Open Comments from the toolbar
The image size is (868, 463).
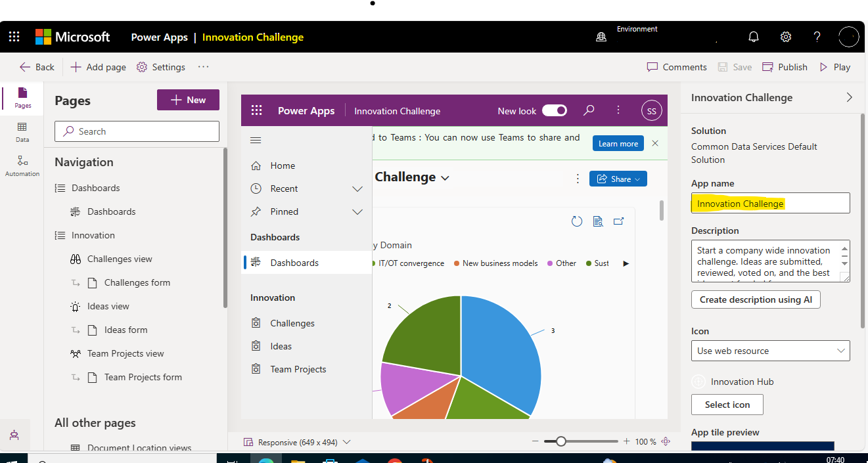tap(676, 66)
